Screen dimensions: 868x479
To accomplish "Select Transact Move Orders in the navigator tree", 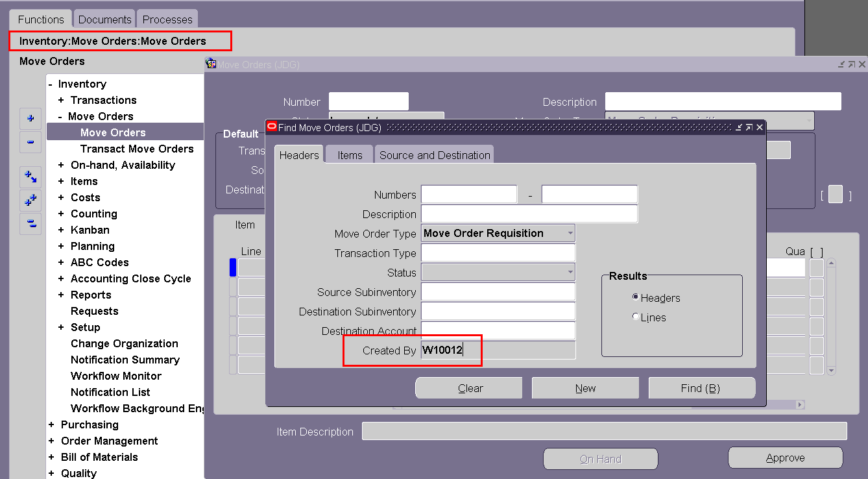I will click(138, 149).
